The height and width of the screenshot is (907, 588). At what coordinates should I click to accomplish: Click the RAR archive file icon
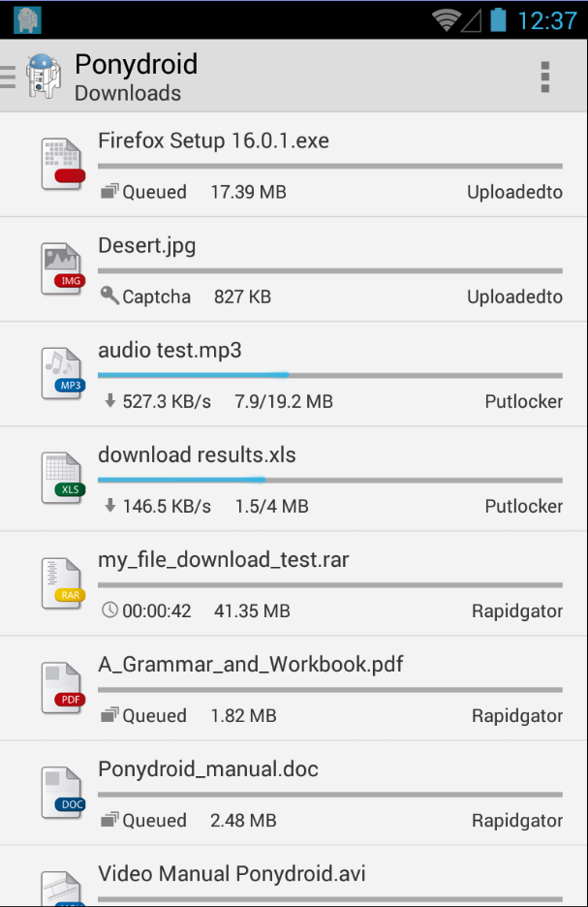click(x=63, y=583)
